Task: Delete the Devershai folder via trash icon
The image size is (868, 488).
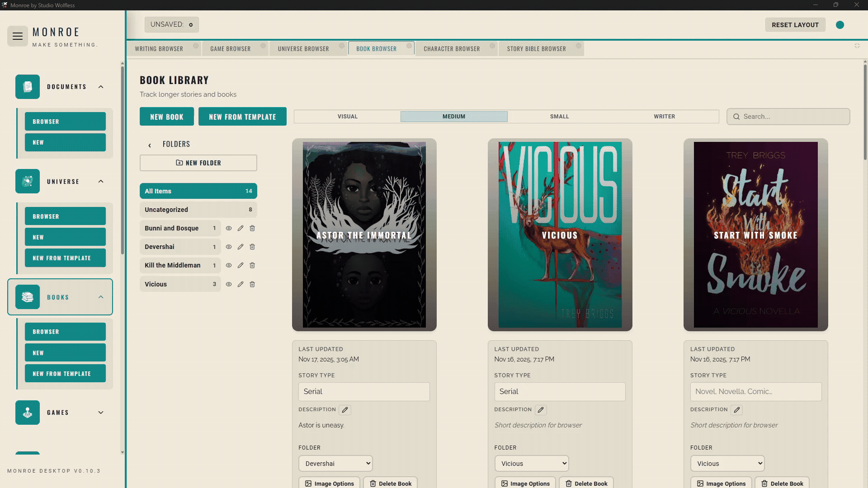Action: point(252,247)
